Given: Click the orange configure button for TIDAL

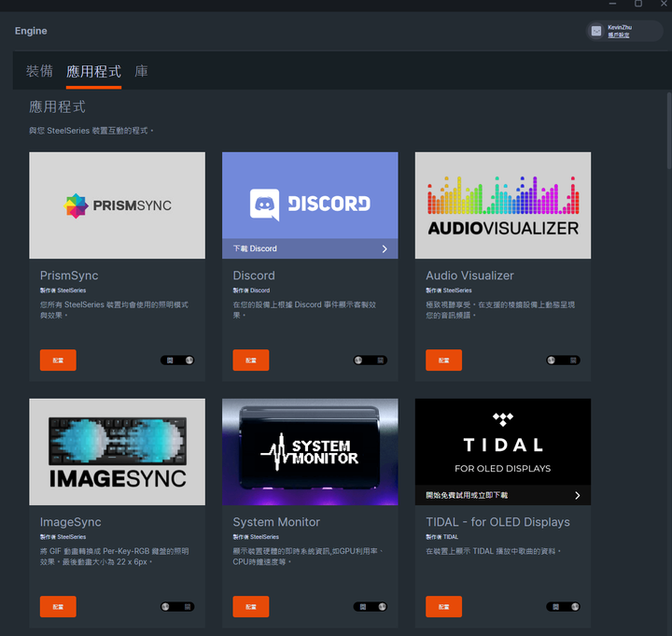Looking at the screenshot, I should click(443, 606).
